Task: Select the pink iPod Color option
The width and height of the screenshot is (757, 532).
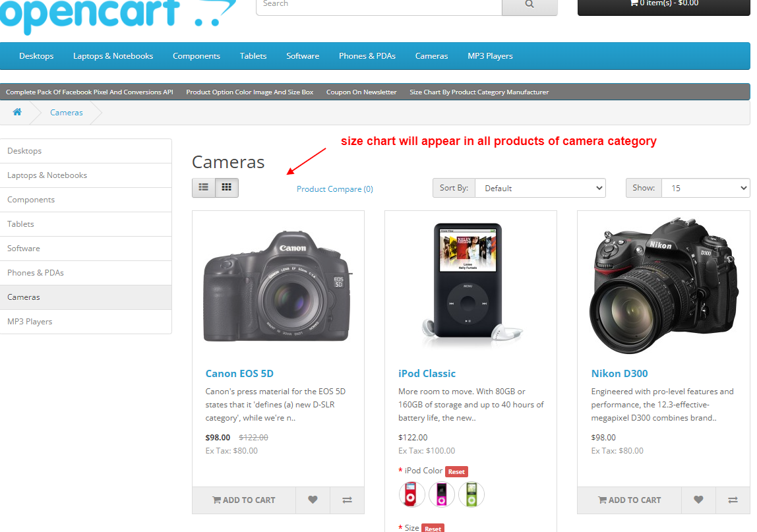Action: (441, 494)
